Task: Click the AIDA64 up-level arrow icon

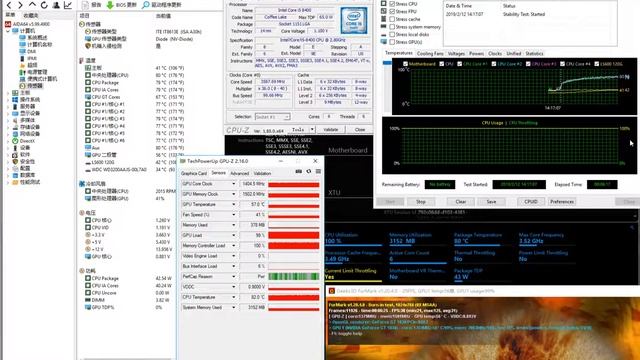Action: (32, 5)
